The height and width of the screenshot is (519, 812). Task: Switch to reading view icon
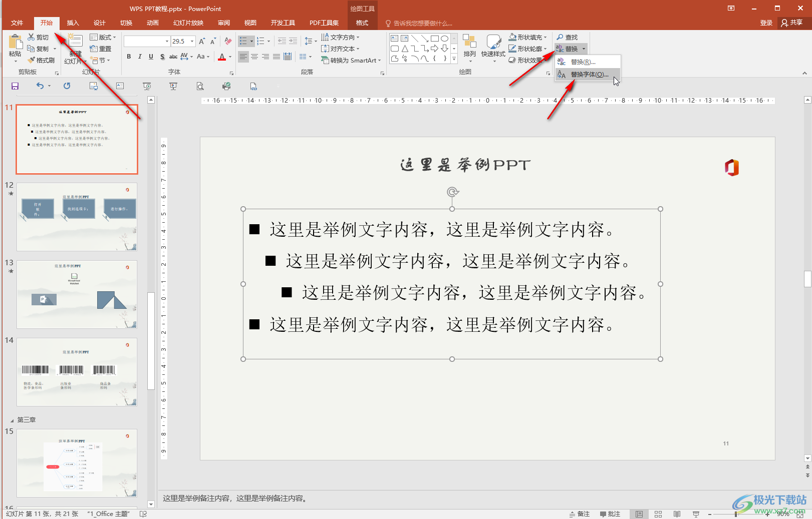point(677,514)
